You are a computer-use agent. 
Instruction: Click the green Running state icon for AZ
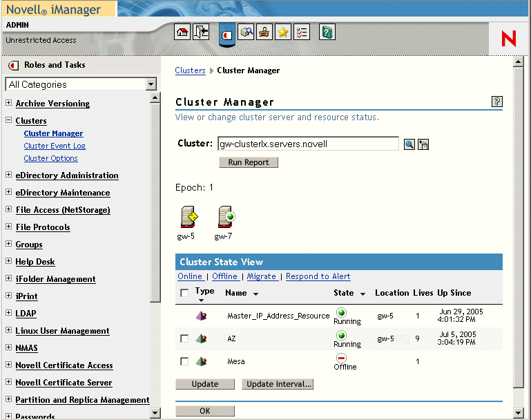click(x=341, y=335)
